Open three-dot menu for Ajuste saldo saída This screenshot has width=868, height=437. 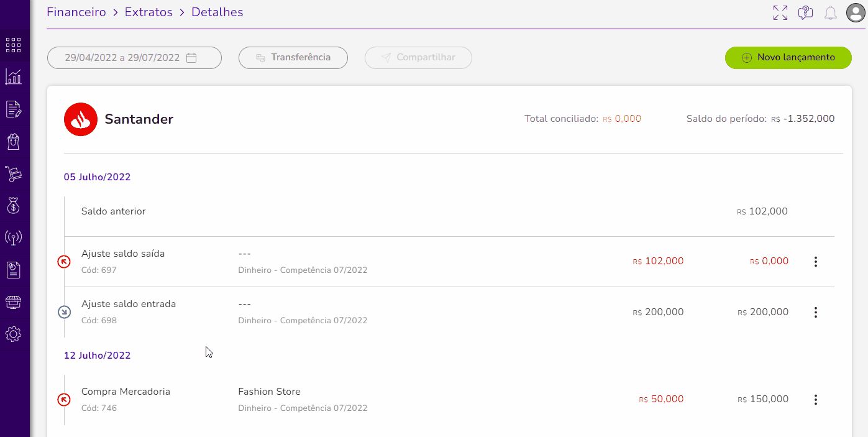(816, 262)
